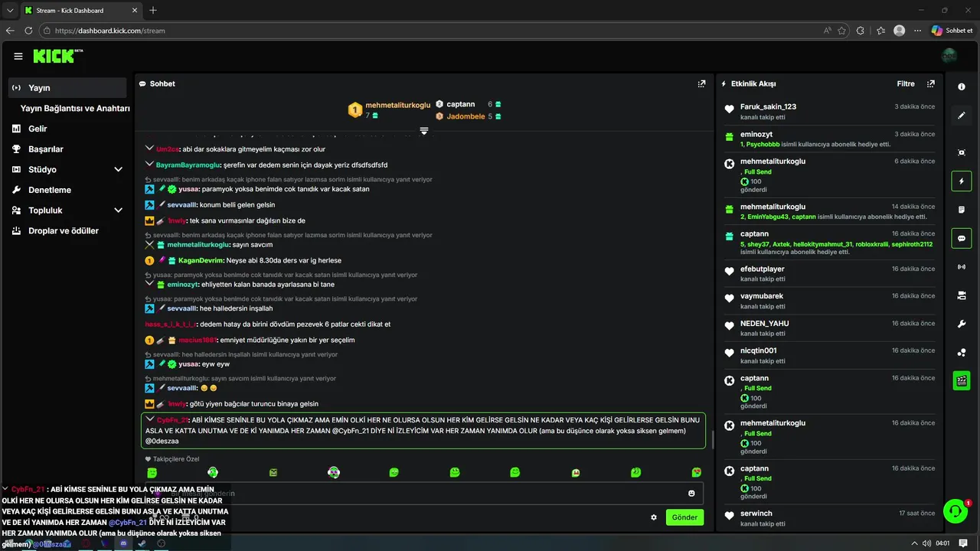Click efebutplayer follow event
Image resolution: width=980 pixels, height=551 pixels.
tap(830, 274)
